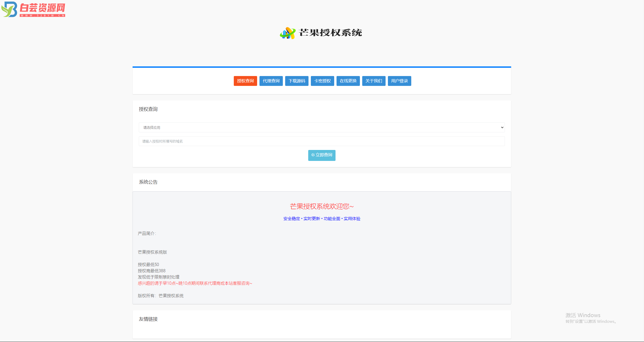This screenshot has height=342, width=644.
Task: Open the 代理查询 page
Action: [x=271, y=81]
